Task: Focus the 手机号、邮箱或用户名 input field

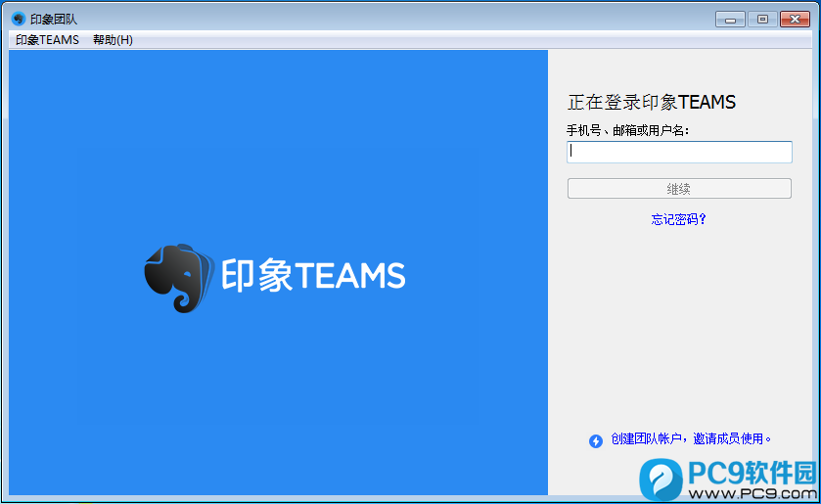Action: (679, 152)
